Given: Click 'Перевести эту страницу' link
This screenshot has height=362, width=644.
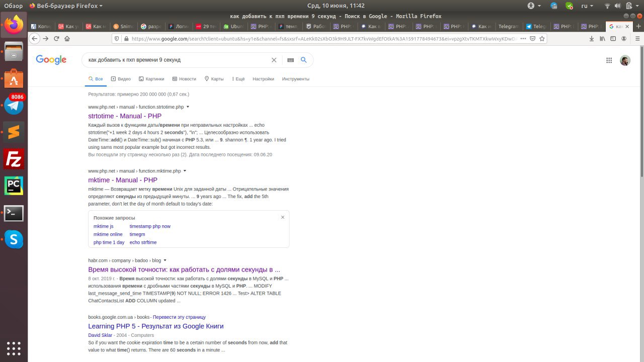Looking at the screenshot, I should tap(179, 317).
